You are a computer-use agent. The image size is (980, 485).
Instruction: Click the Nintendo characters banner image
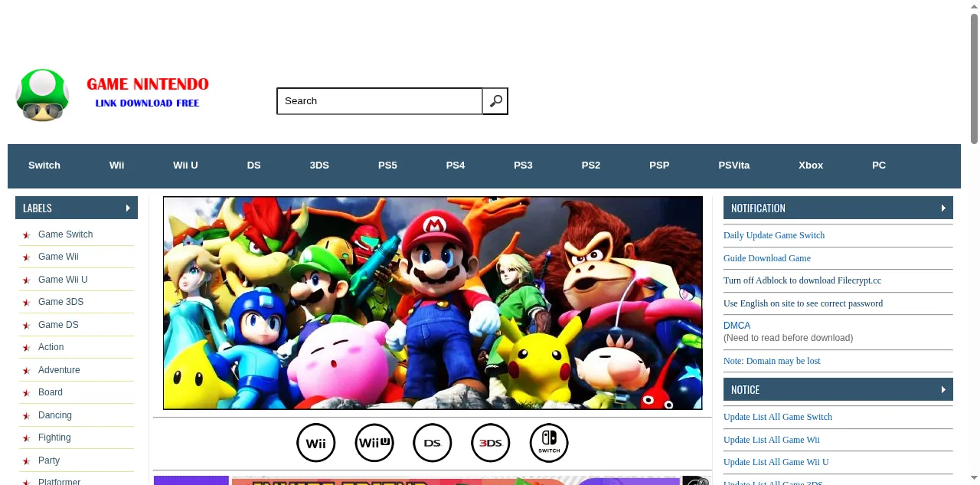pos(433,303)
